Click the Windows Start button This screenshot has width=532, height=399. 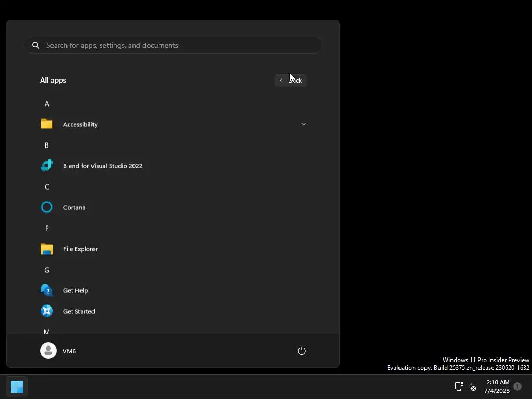(17, 387)
